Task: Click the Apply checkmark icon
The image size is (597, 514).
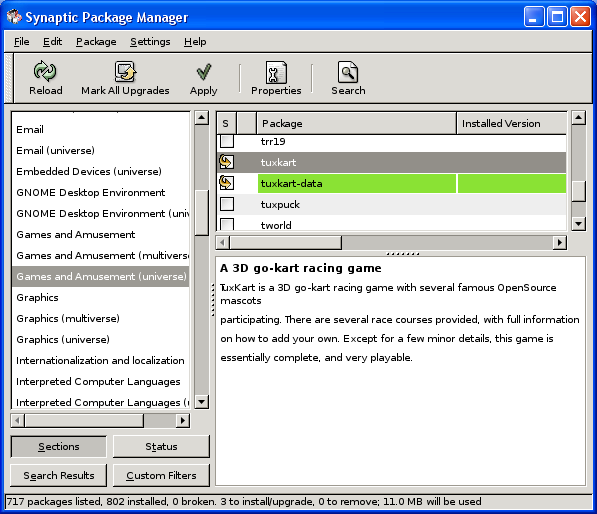Action: click(204, 72)
